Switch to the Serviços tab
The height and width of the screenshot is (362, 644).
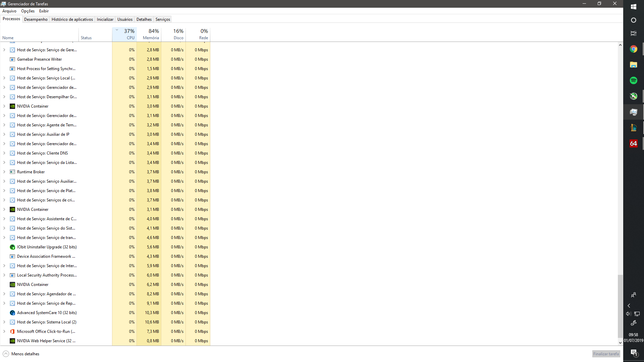(x=163, y=19)
